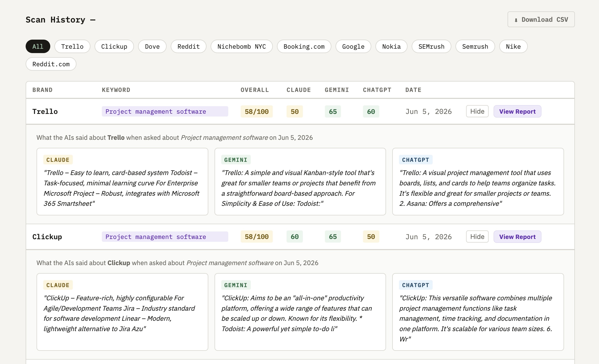Click the CLAUDE column header
Screen dimensions: 599x364
(298, 90)
